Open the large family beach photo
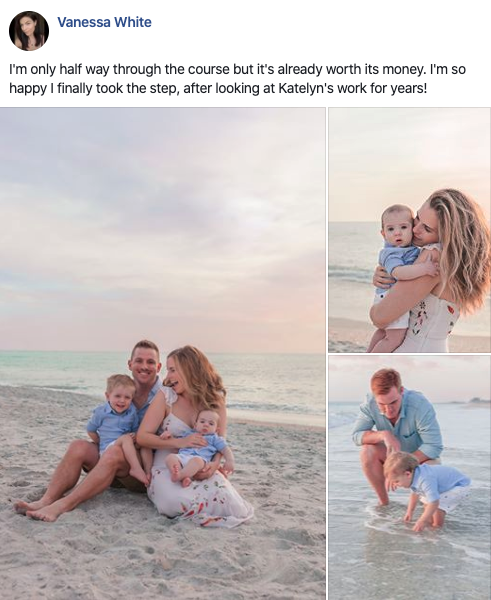 click(162, 354)
